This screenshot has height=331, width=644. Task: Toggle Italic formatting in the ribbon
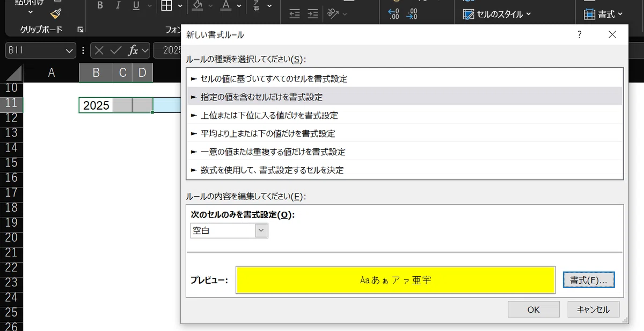pos(118,6)
